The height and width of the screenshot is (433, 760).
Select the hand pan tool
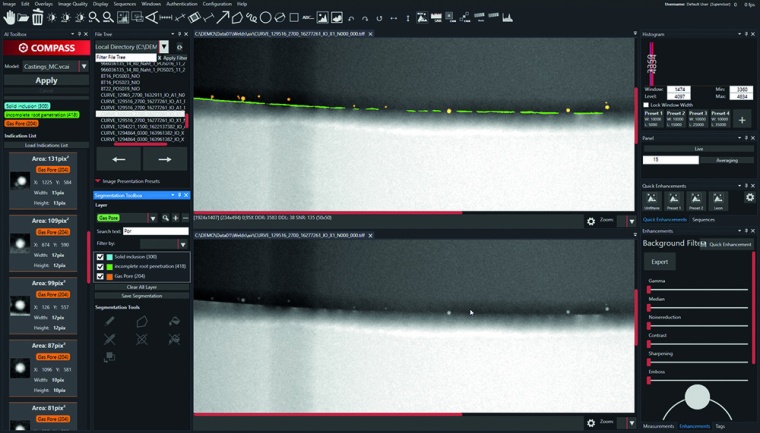click(x=9, y=17)
